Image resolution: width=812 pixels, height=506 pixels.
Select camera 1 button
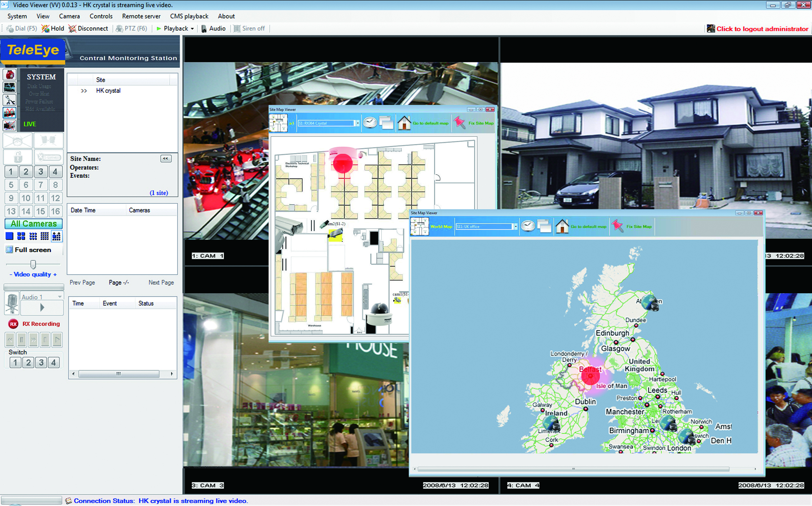point(11,172)
